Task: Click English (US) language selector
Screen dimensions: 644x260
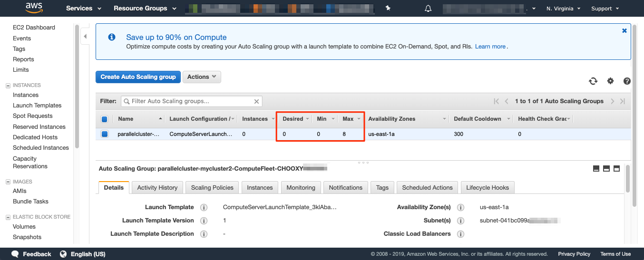Action: click(x=88, y=254)
